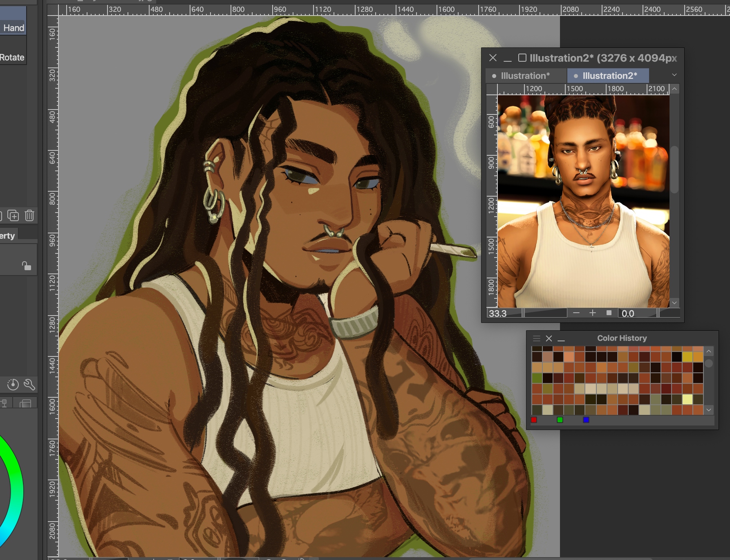730x560 pixels.
Task: Toggle the lock icon in Tool Property
Action: (27, 266)
